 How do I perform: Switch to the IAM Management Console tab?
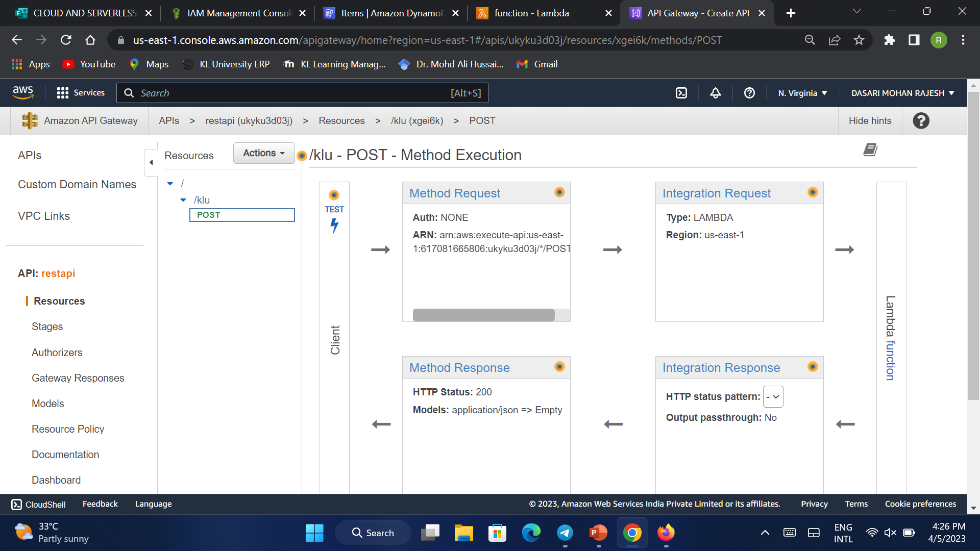click(x=239, y=13)
